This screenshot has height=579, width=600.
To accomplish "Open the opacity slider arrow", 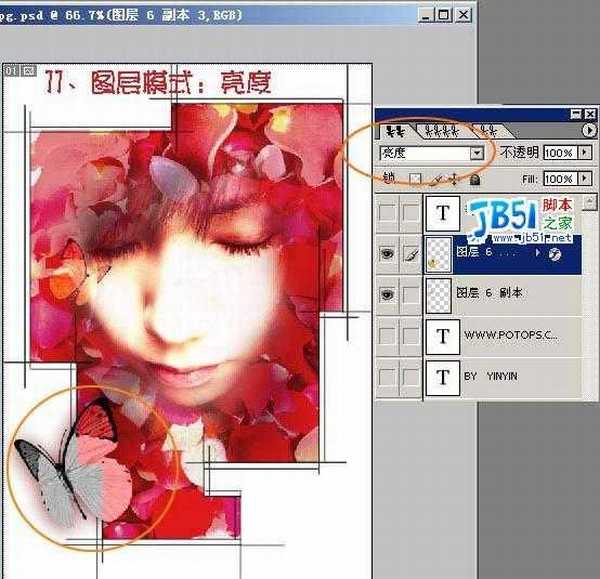I will tap(584, 153).
